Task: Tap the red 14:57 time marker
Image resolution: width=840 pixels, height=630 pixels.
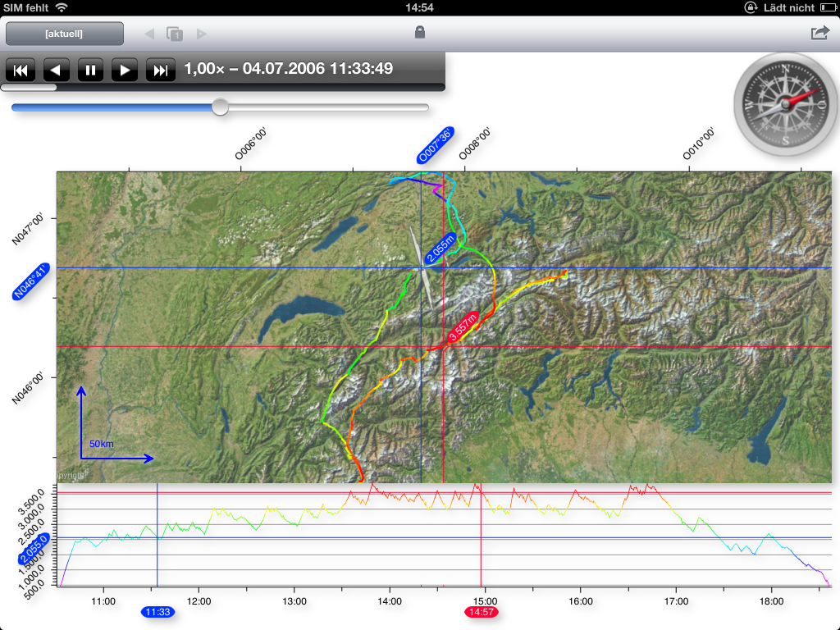Action: 481,612
